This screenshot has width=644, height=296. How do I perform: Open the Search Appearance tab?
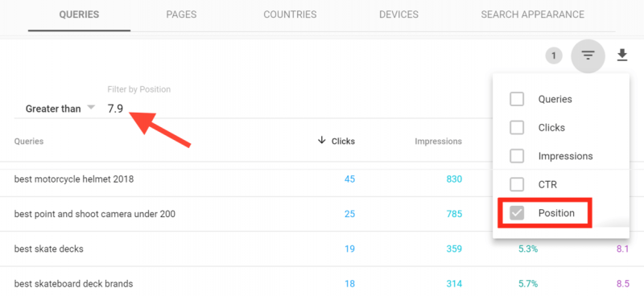tap(532, 14)
